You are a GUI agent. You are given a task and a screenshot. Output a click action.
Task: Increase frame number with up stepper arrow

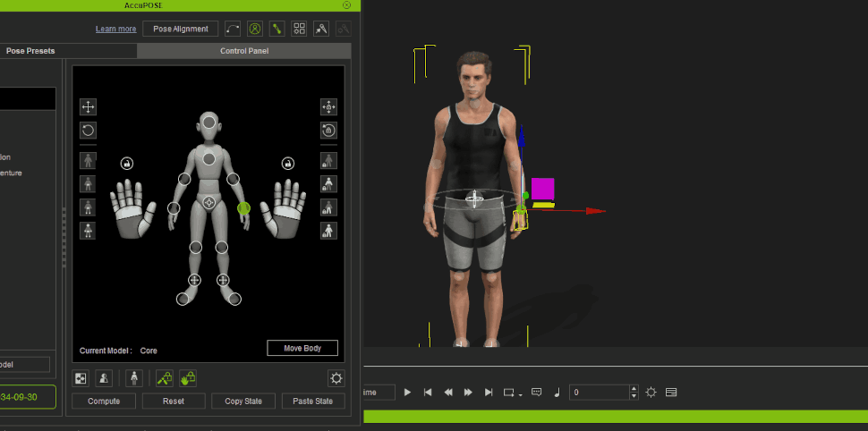pos(634,388)
